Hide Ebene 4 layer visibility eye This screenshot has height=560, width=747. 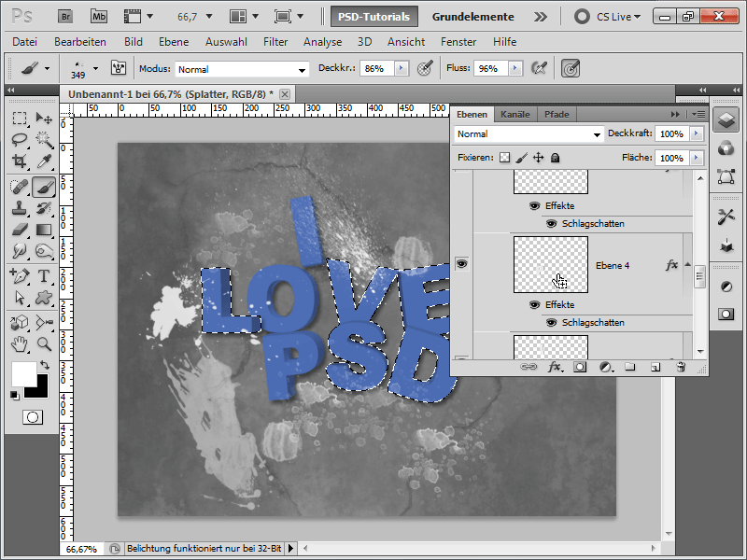coord(461,263)
